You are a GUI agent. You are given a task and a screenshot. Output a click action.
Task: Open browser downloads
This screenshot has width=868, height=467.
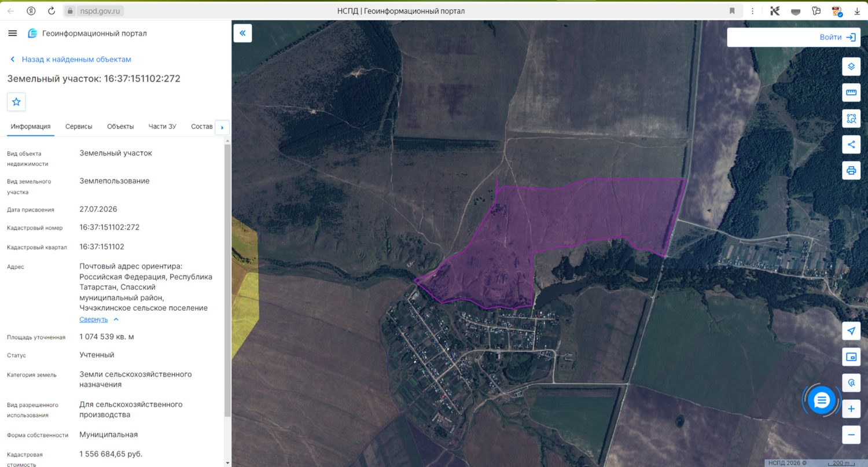(x=857, y=11)
